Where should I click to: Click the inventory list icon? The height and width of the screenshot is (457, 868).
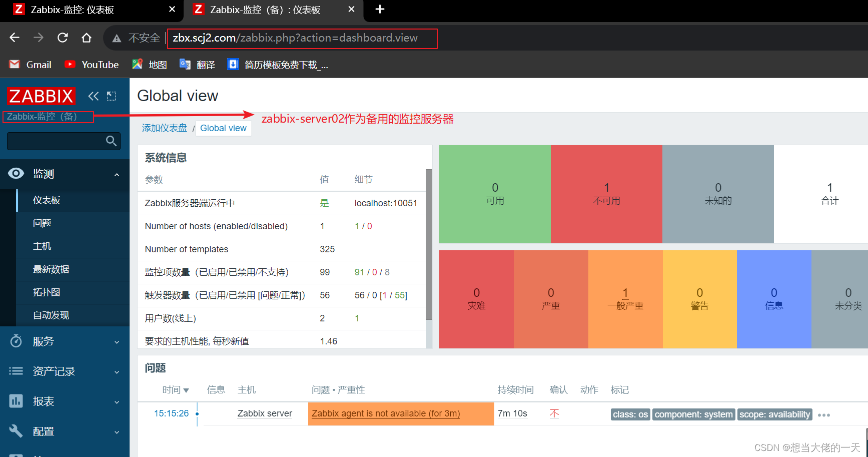[x=16, y=371]
